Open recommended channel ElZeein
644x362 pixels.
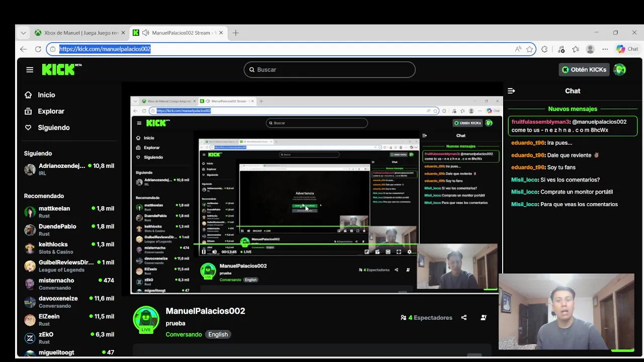pyautogui.click(x=69, y=320)
